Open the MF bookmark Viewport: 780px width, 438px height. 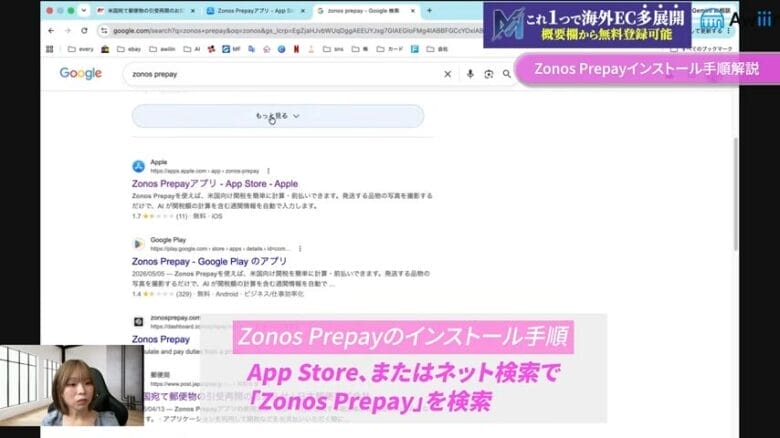231,49
